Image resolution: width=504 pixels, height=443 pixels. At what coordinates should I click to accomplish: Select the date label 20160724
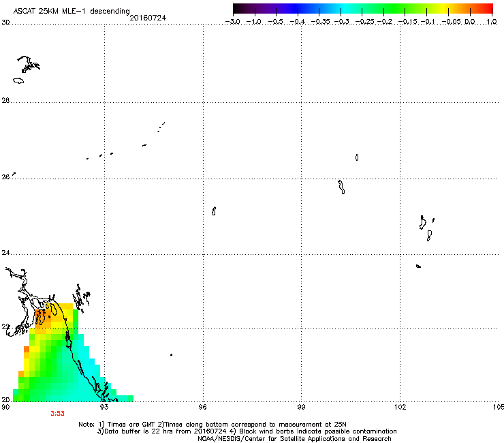(148, 18)
